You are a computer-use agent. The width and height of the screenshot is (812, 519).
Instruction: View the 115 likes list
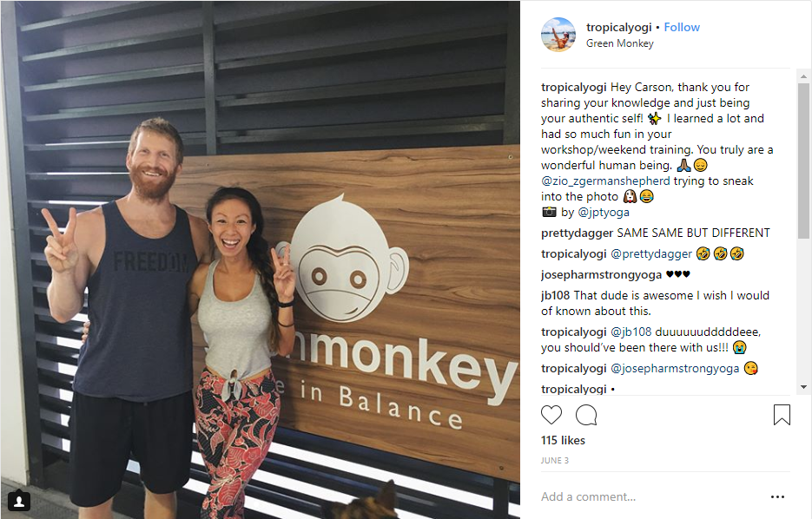pos(563,440)
